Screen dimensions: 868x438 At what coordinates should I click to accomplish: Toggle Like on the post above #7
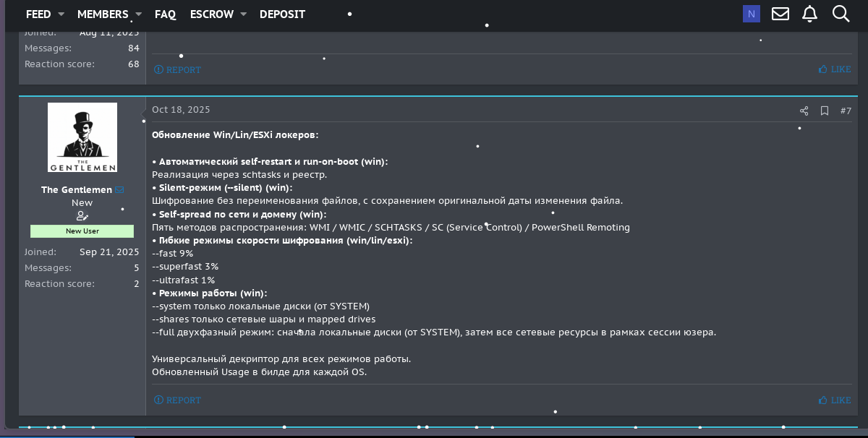coord(835,69)
